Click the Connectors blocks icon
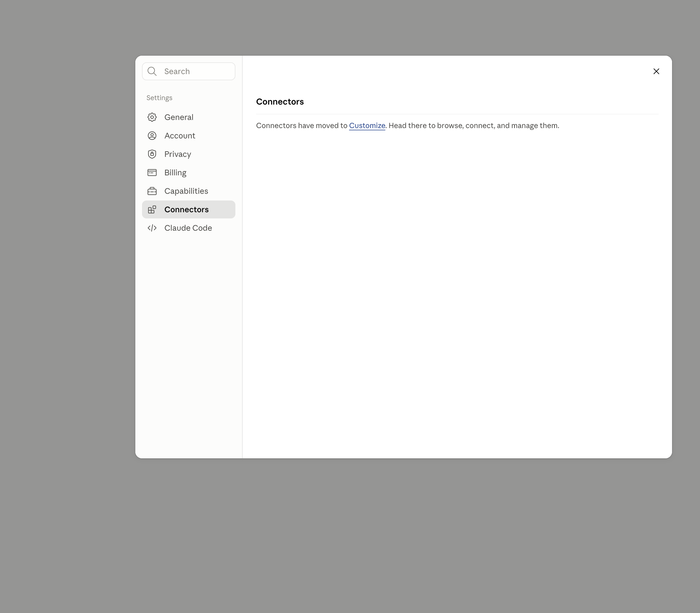Screen dimensions: 700x613 [152, 210]
